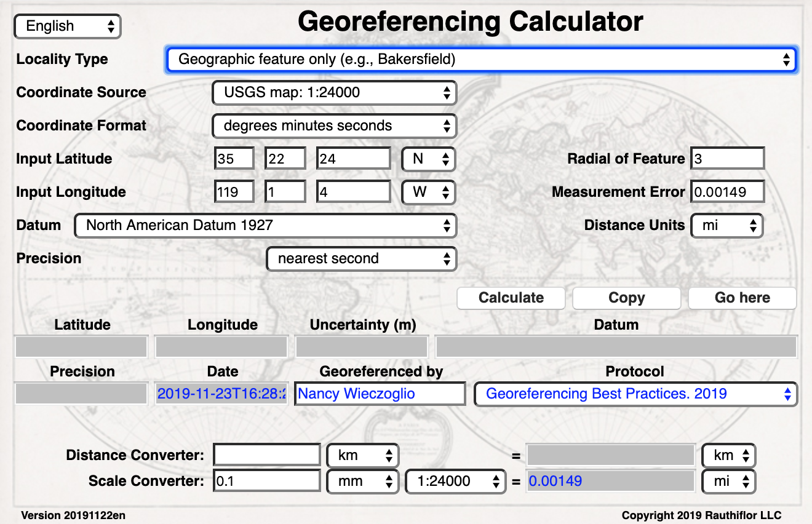Click the Georeferenced by name field

click(x=380, y=394)
